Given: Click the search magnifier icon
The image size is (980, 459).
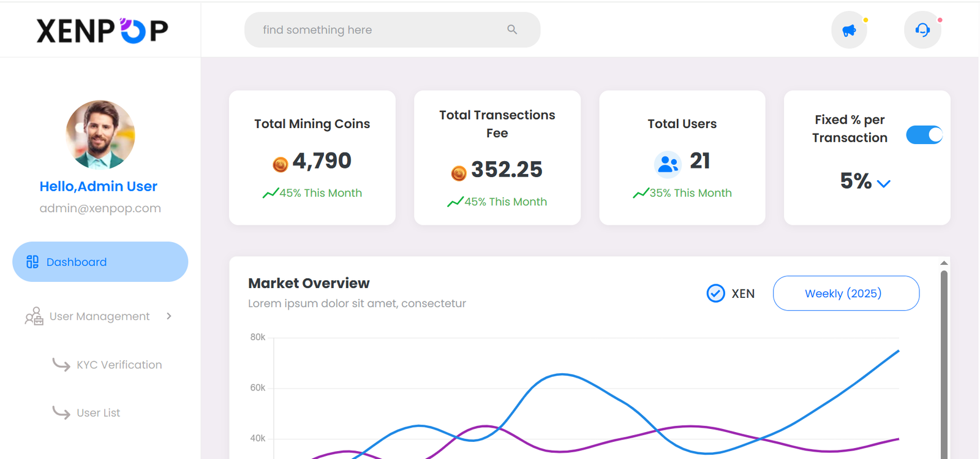Looking at the screenshot, I should (x=512, y=29).
